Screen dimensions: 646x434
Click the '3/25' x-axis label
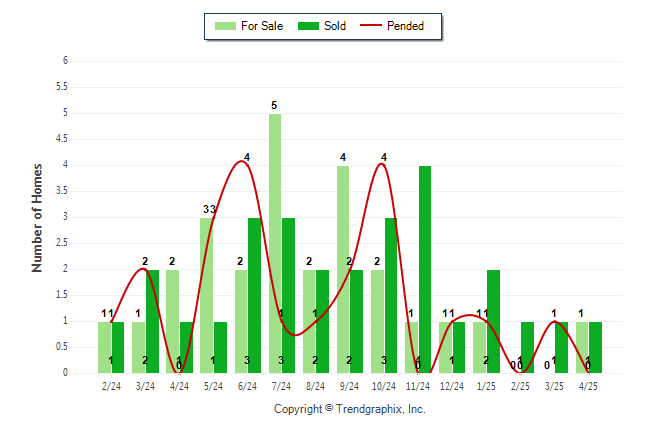pyautogui.click(x=554, y=386)
